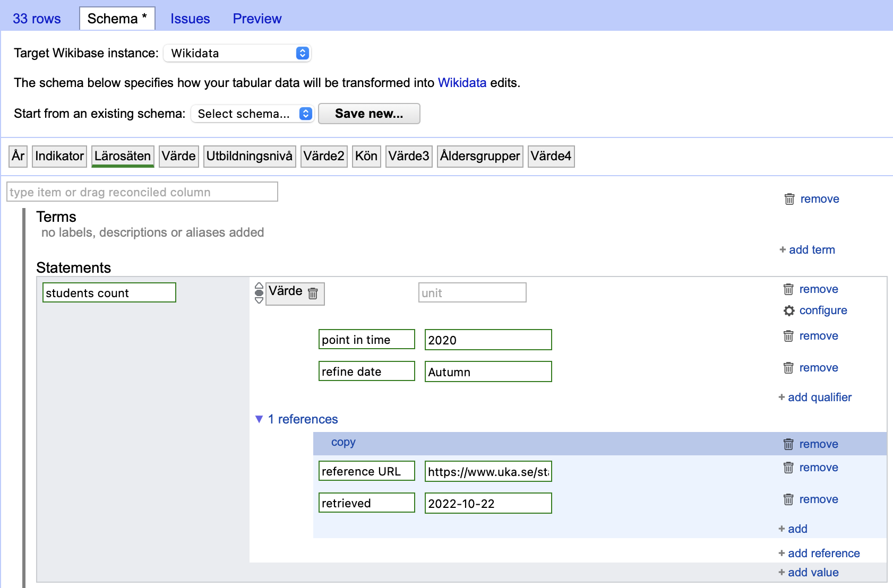The height and width of the screenshot is (588, 893).
Task: Click the gear icon next to configure
Action: coord(789,310)
